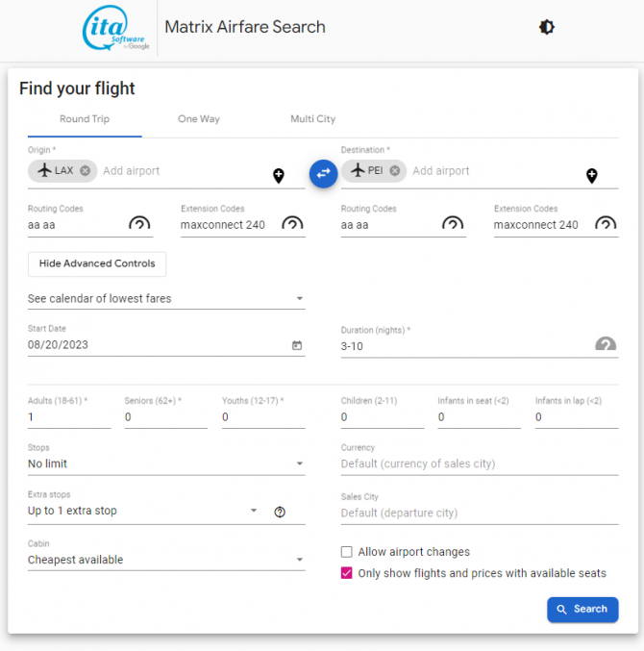Click the Matrix Airfare Search title
644x651 pixels.
click(x=245, y=27)
